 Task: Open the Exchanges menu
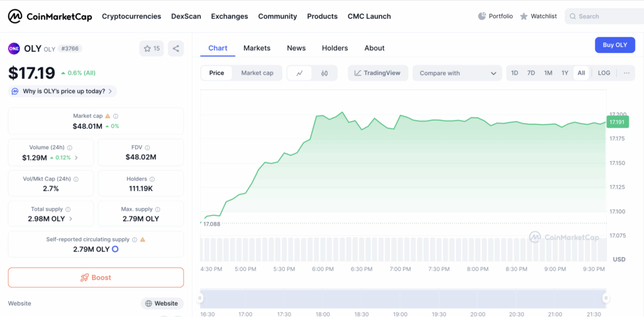click(x=230, y=16)
